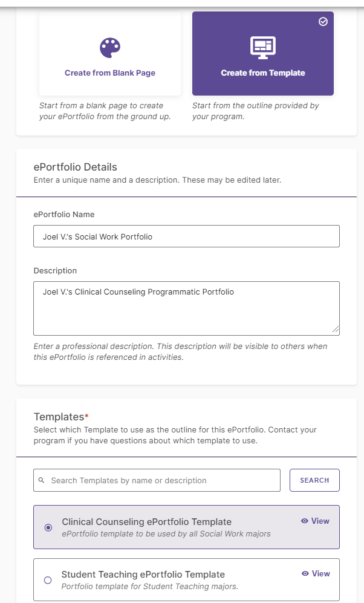The width and height of the screenshot is (364, 603).
Task: Click the Student Teaching ePortfolio Template title
Action: [143, 574]
